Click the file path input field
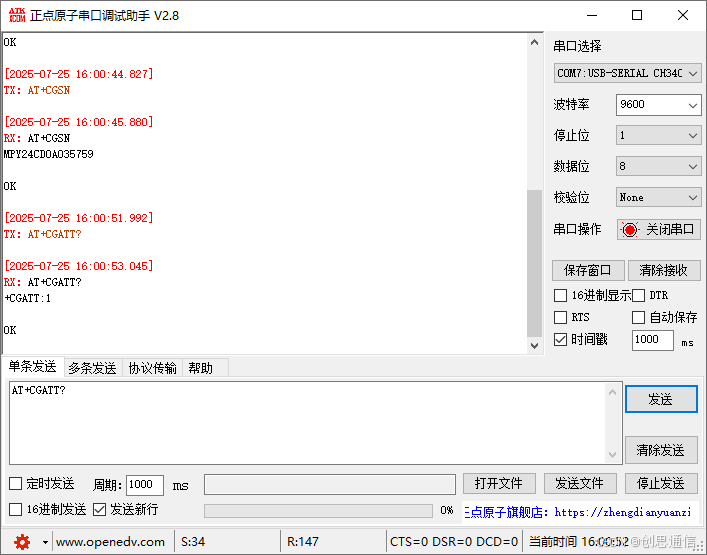This screenshot has width=707, height=555. [x=330, y=485]
